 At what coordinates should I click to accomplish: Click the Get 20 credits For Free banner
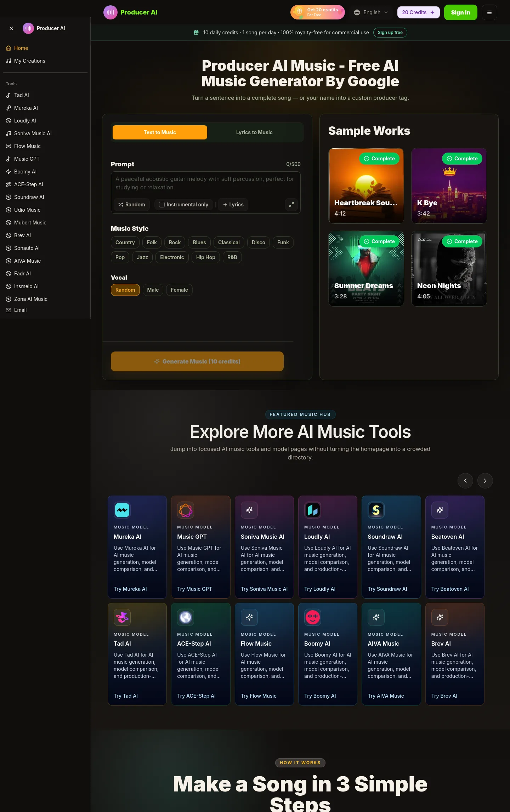(318, 12)
